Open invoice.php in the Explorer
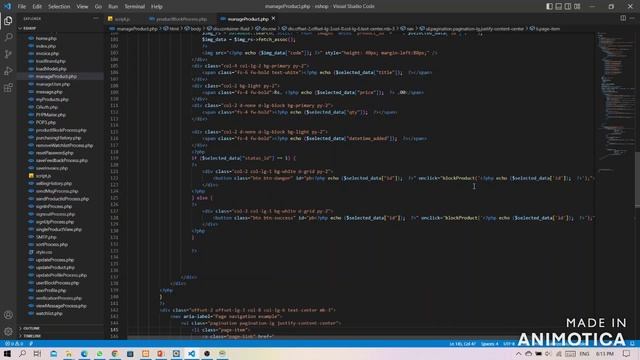 pyautogui.click(x=47, y=53)
